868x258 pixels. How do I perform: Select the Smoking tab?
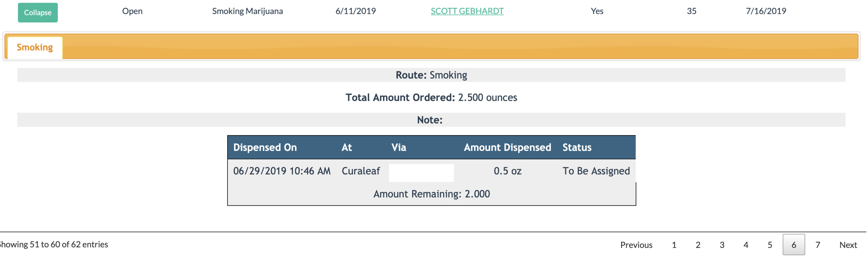click(35, 47)
